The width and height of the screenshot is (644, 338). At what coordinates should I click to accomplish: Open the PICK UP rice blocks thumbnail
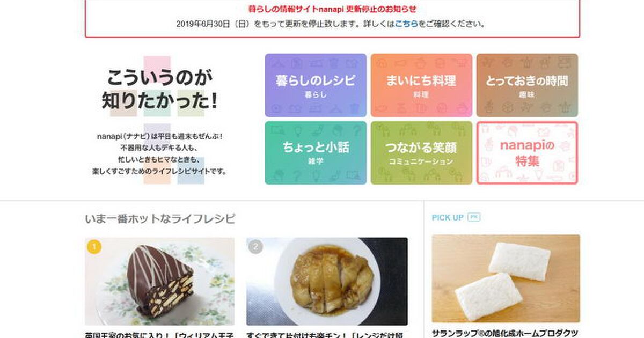[x=506, y=278]
